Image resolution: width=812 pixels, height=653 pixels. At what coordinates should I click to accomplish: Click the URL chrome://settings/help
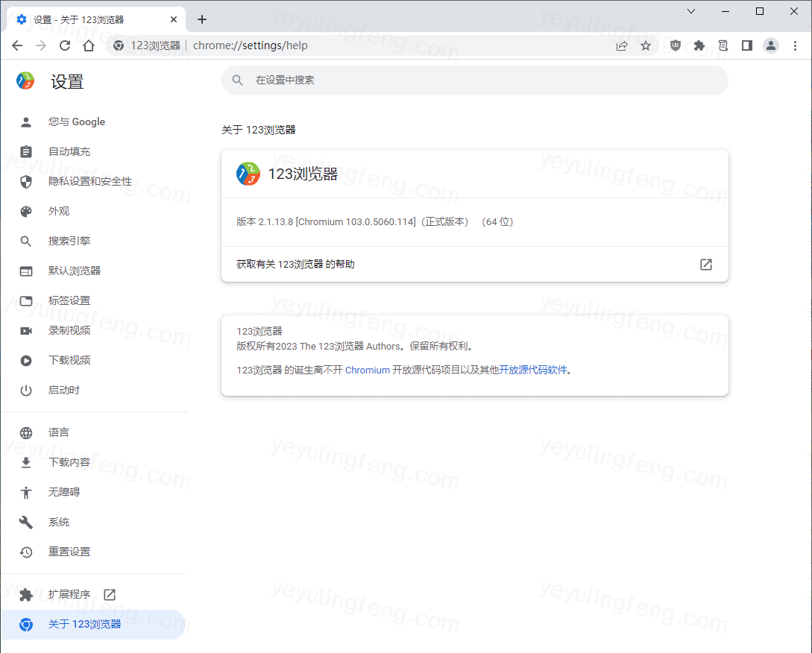coord(250,45)
